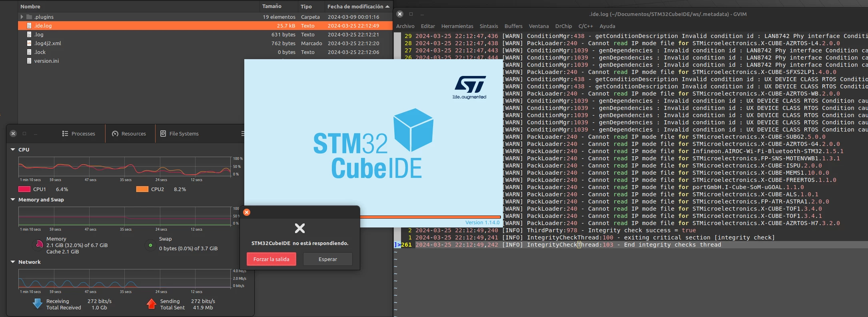The image size is (868, 317).
Task: Sort files by the Tipo column
Action: pos(311,6)
